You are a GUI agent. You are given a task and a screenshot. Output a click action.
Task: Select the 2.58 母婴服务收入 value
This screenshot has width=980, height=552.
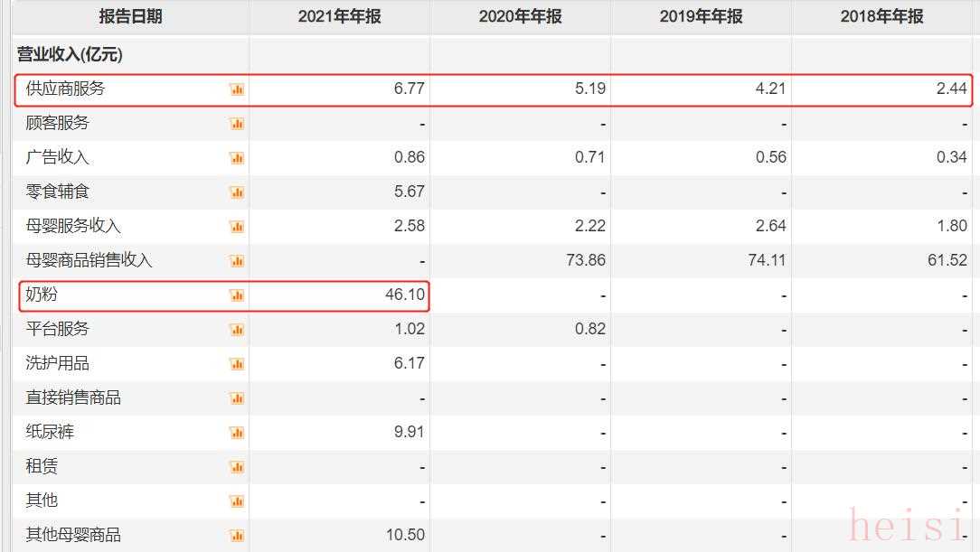[x=410, y=226]
